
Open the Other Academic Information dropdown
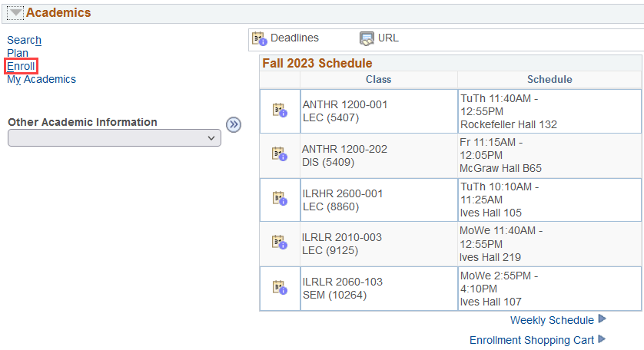pos(114,138)
